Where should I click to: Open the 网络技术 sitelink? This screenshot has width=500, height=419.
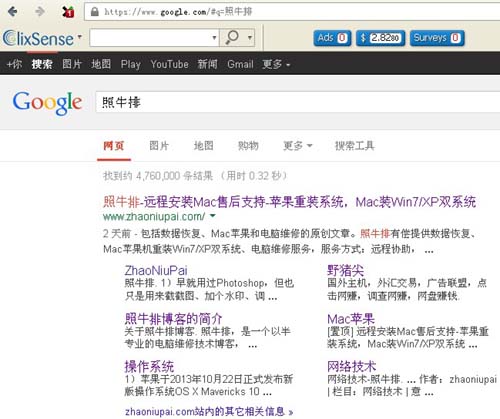tap(352, 367)
